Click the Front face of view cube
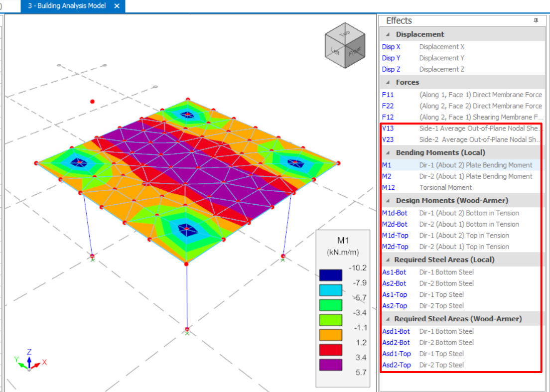Screen dimensions: 550x392 pyautogui.click(x=355, y=51)
